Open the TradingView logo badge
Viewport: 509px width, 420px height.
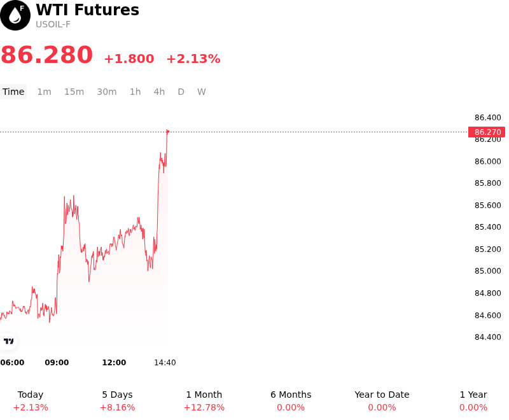tap(8, 342)
